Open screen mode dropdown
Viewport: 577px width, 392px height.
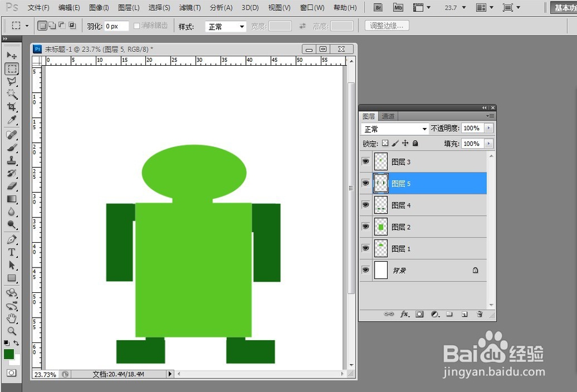(x=511, y=7)
